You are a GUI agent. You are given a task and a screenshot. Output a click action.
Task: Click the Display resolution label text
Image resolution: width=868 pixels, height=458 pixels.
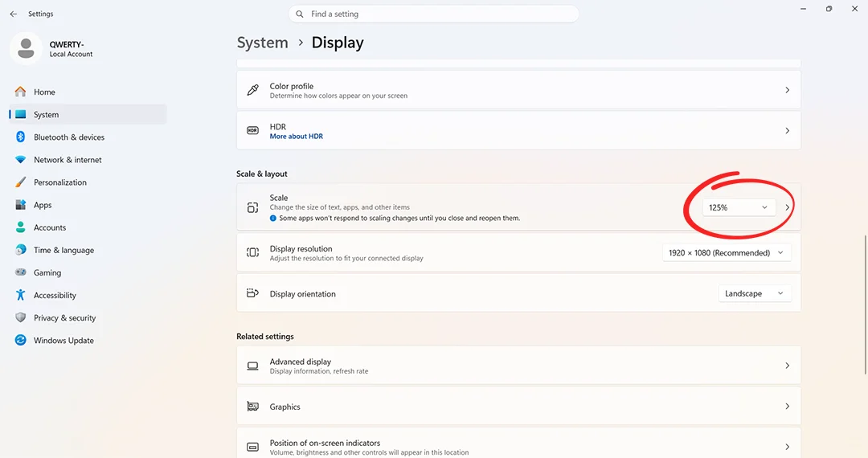(301, 248)
